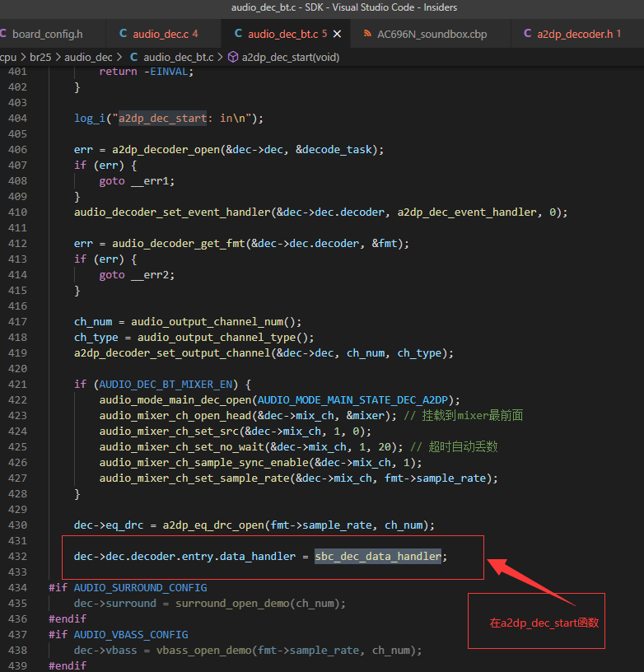Click line number 404 in the gutter
Viewport: 644px width, 672px height.
point(17,119)
